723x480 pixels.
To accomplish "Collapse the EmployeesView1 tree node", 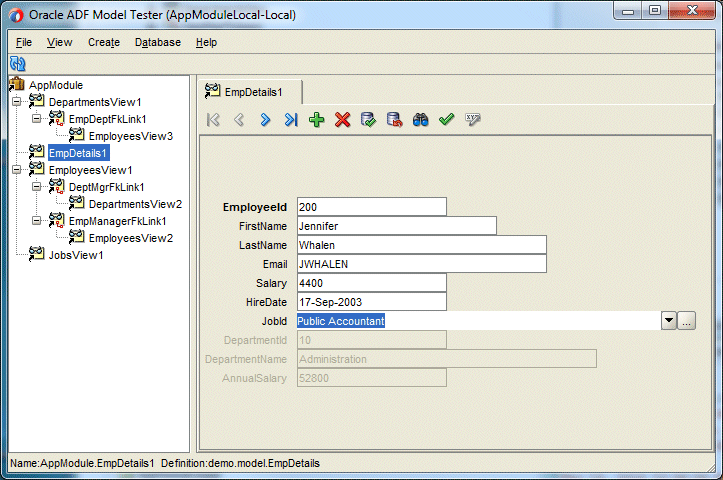I will click(x=17, y=169).
